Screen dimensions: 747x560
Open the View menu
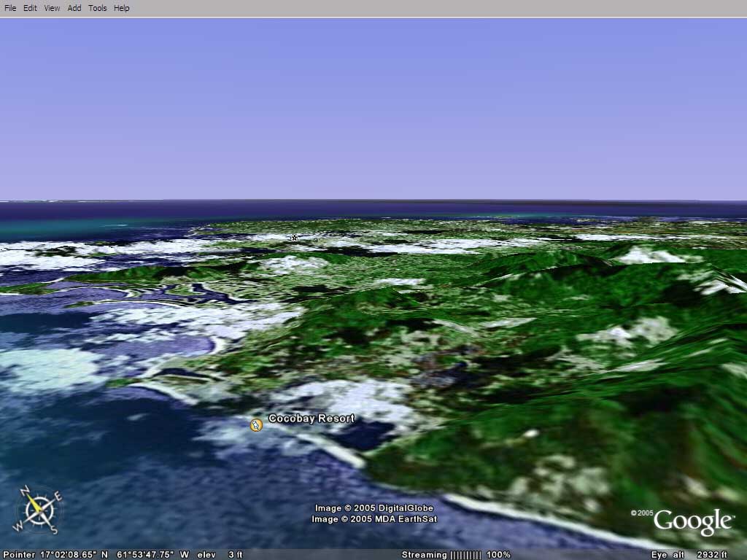[x=52, y=8]
